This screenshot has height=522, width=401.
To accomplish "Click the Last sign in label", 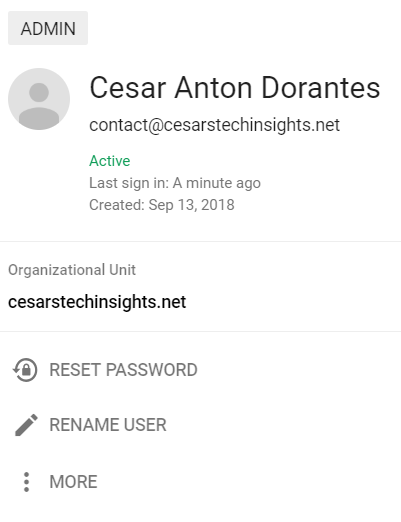I will tap(129, 183).
